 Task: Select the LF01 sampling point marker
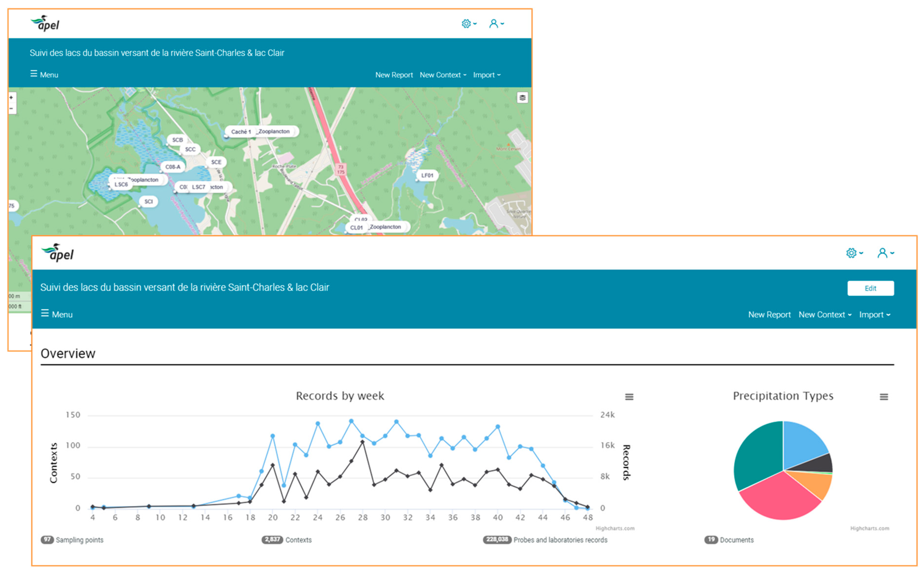(427, 175)
